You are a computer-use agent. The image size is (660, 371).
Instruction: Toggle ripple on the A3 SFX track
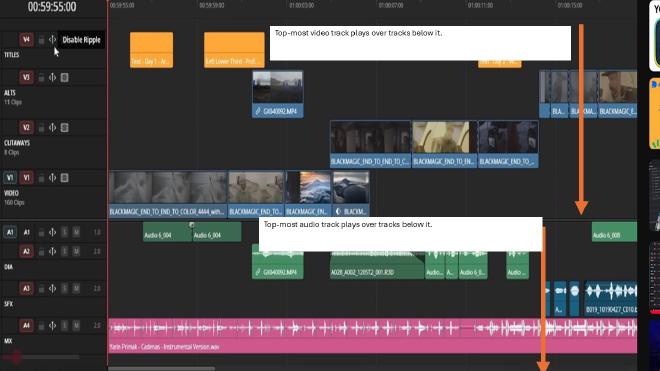tap(52, 288)
